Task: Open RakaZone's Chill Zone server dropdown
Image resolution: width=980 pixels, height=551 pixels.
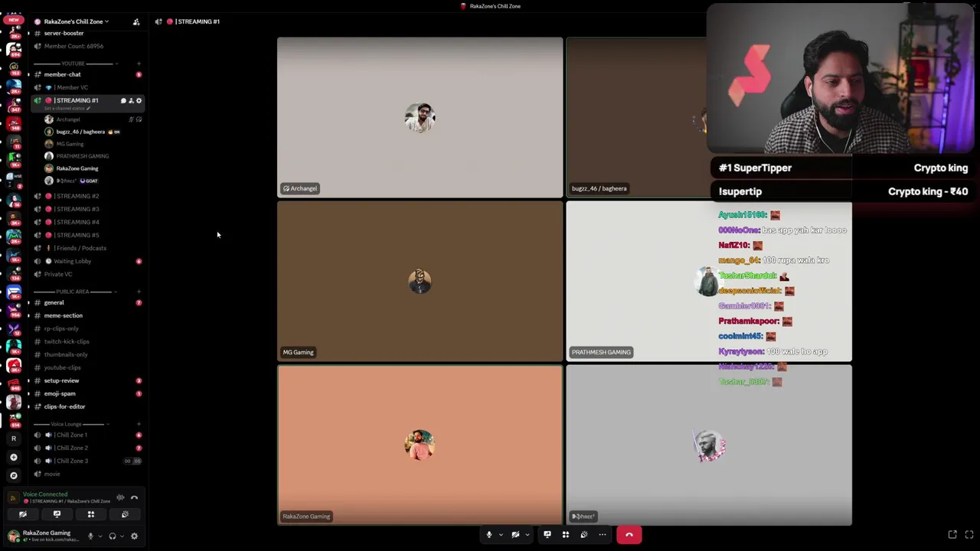Action: (x=76, y=21)
